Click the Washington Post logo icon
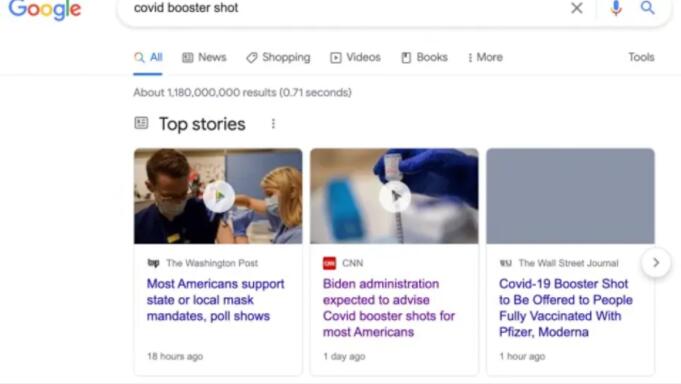 [153, 263]
